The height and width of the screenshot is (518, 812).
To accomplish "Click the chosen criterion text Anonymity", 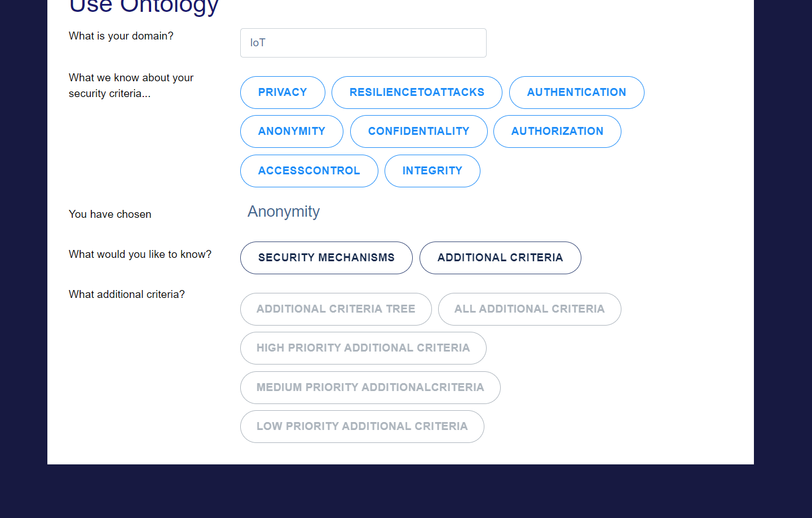I will (x=283, y=212).
